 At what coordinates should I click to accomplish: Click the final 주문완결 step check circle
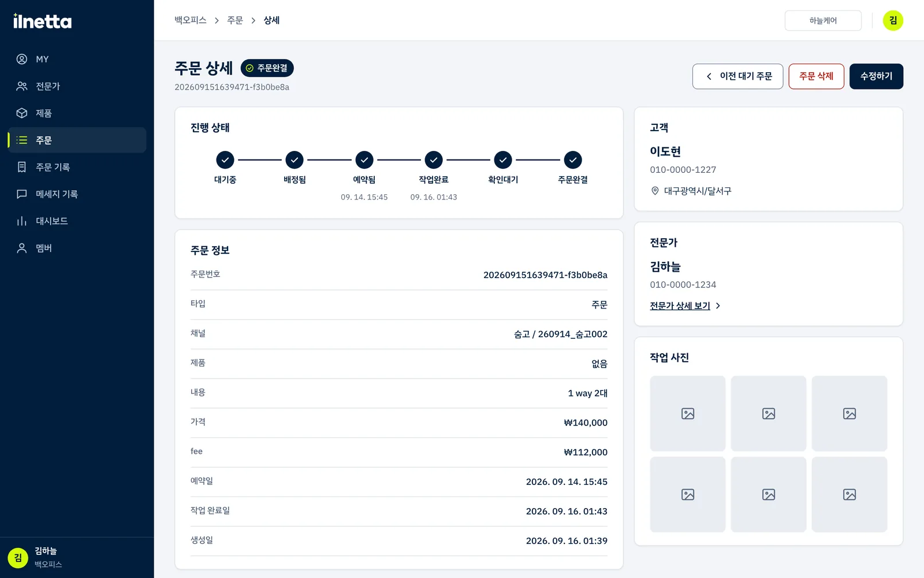coord(573,160)
